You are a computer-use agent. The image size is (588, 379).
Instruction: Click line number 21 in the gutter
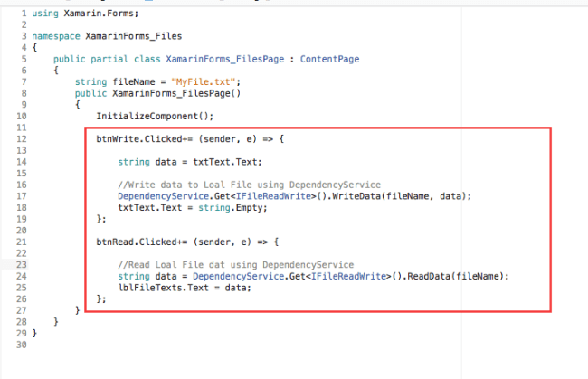(x=22, y=242)
